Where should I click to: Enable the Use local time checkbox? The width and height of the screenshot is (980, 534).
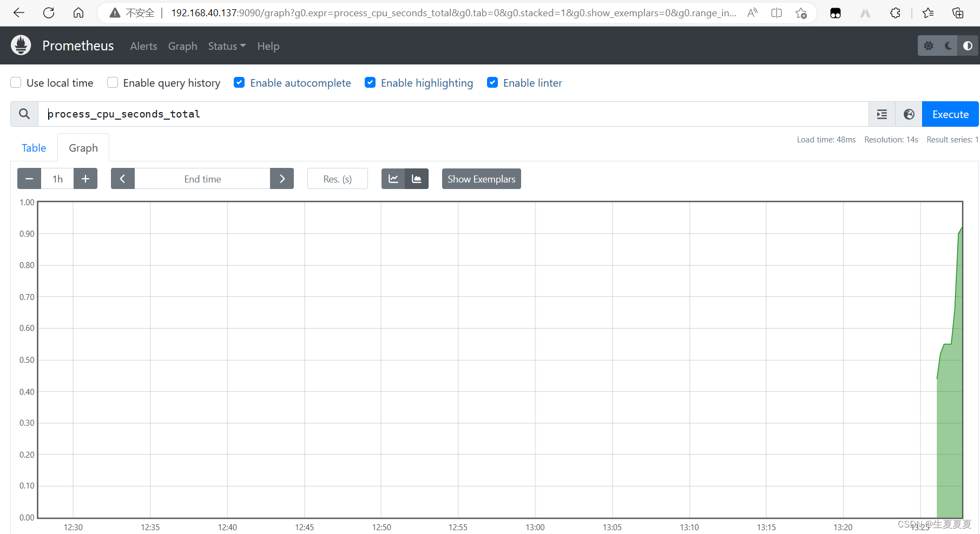point(16,82)
